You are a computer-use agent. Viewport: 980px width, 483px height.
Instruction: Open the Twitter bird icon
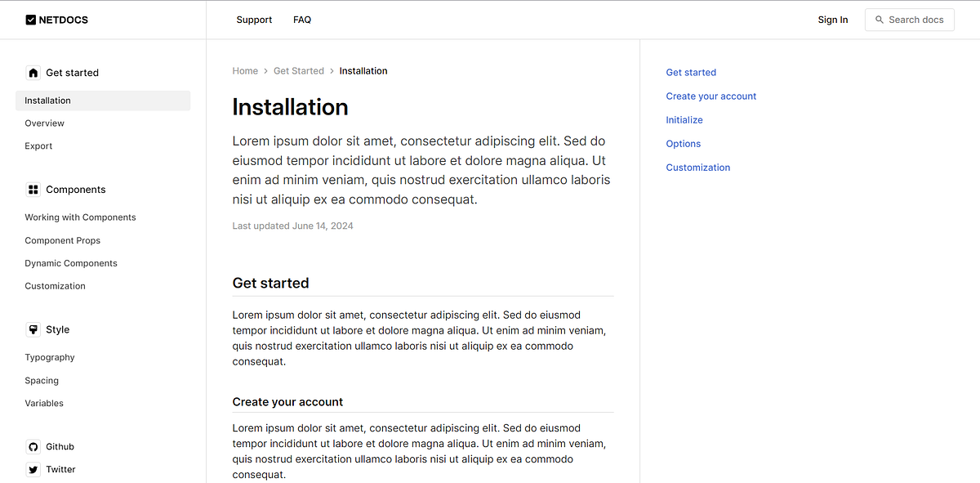click(x=33, y=469)
